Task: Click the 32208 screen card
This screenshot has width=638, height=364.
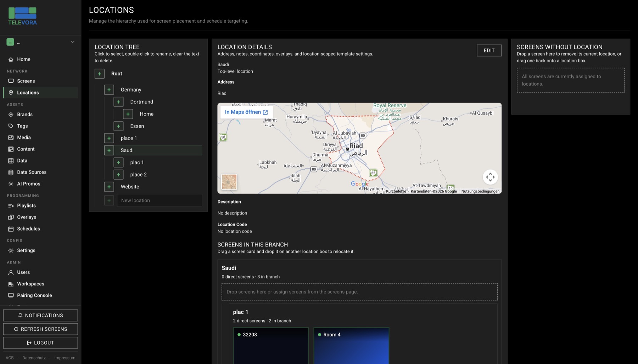Action: click(x=271, y=346)
